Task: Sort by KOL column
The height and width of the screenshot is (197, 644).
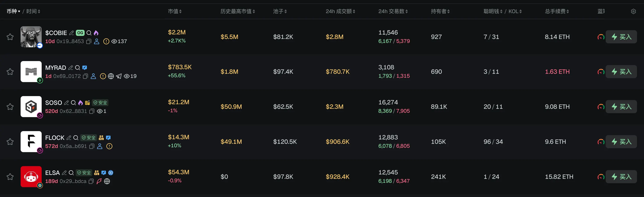Action: click(x=515, y=11)
